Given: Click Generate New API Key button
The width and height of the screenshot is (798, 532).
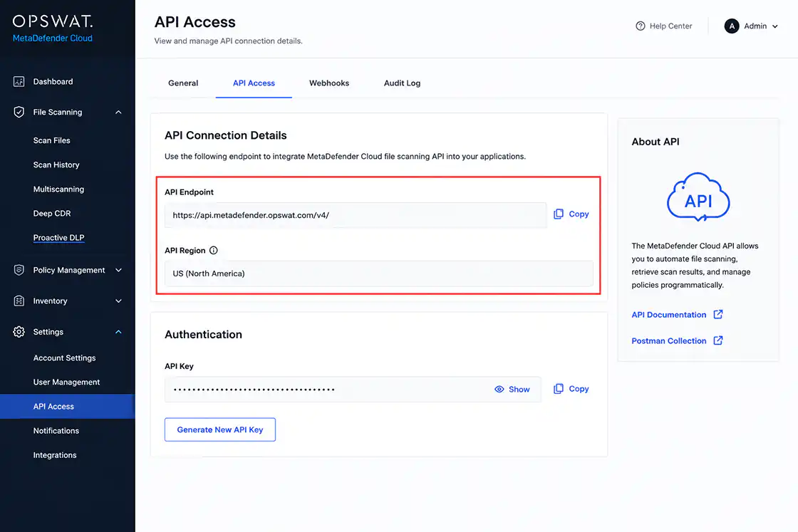Looking at the screenshot, I should [x=220, y=429].
